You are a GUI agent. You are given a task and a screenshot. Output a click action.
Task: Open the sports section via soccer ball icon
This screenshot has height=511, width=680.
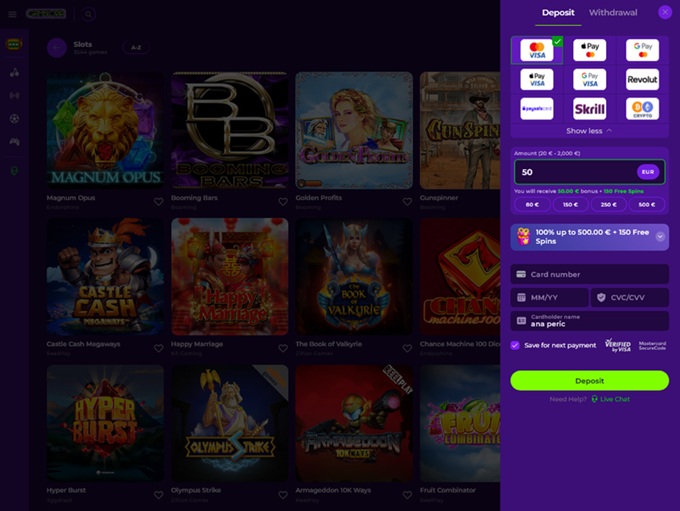pyautogui.click(x=14, y=118)
